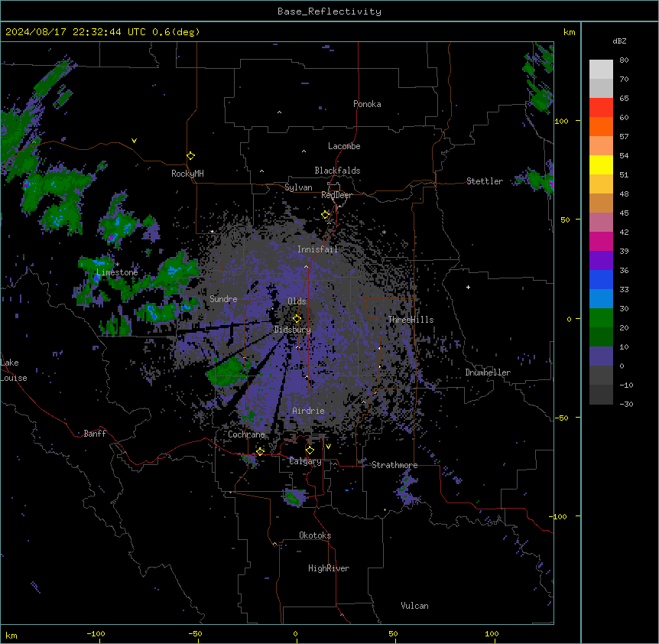Click the Lacombe city label
Screen dimensions: 659x644
coord(344,146)
